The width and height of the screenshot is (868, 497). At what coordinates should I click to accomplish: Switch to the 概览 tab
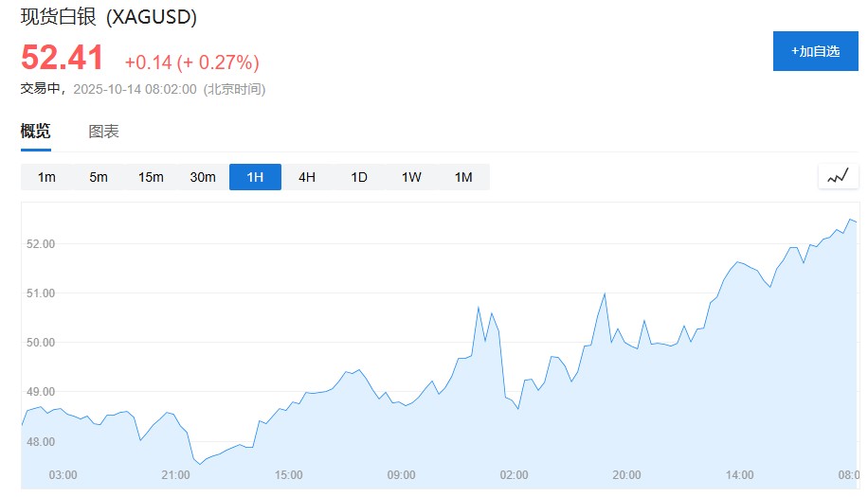pos(36,132)
